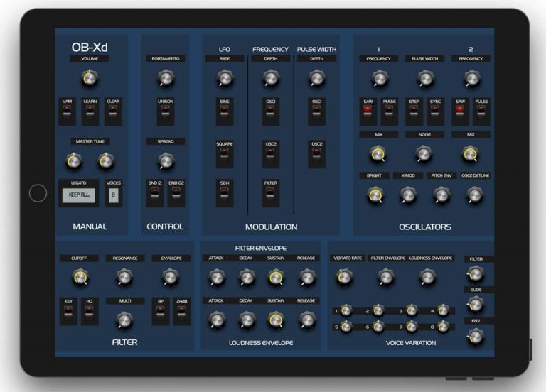The width and height of the screenshot is (546, 392).
Task: Open the Legato mode 'Keep All' selector
Action: (x=79, y=195)
